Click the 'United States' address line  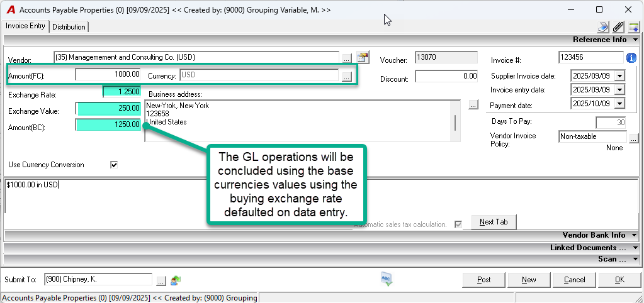point(166,122)
